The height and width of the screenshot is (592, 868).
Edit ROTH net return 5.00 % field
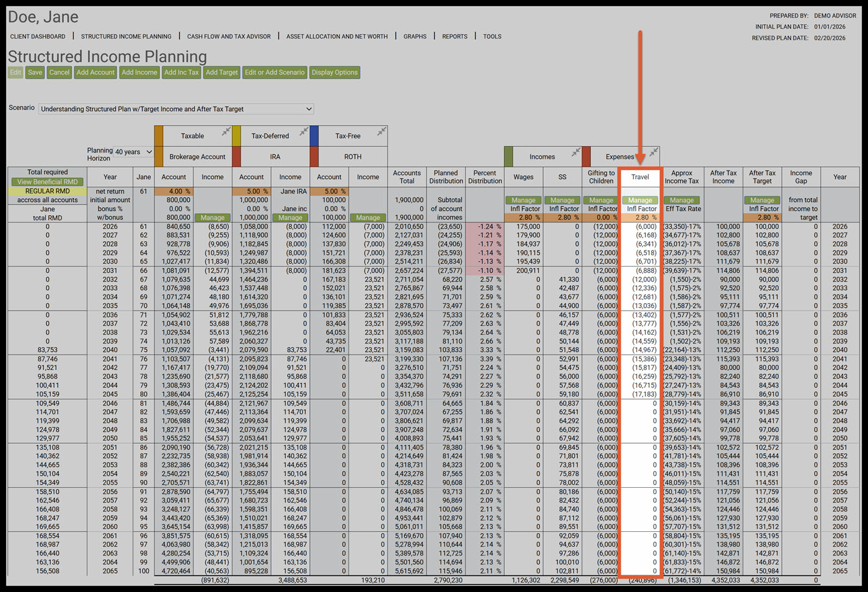pos(329,192)
